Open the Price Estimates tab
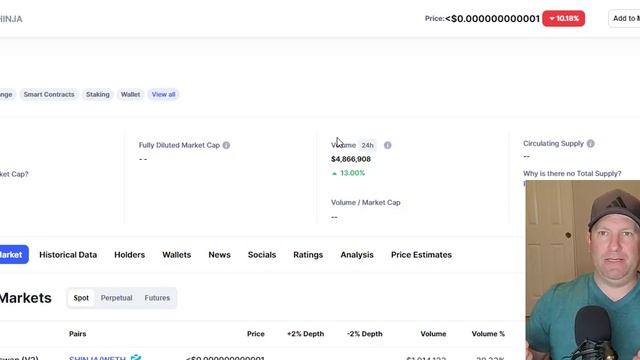640x360 pixels. pos(421,255)
